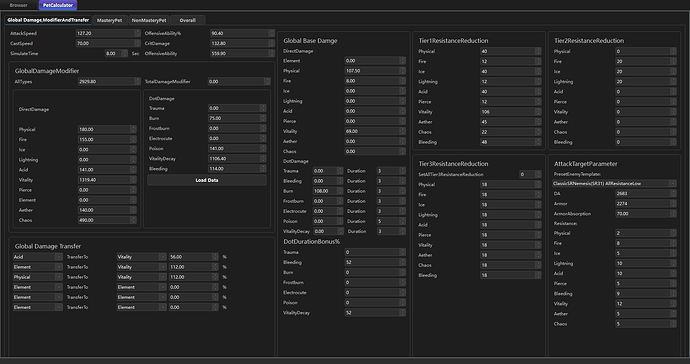Click the DotDurationBonus% VitalityDecay field
Screen dimensions: 690x364
[x=375, y=313]
